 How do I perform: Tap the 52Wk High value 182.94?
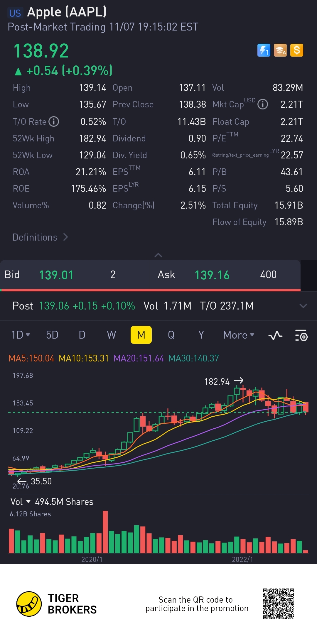coord(92,138)
